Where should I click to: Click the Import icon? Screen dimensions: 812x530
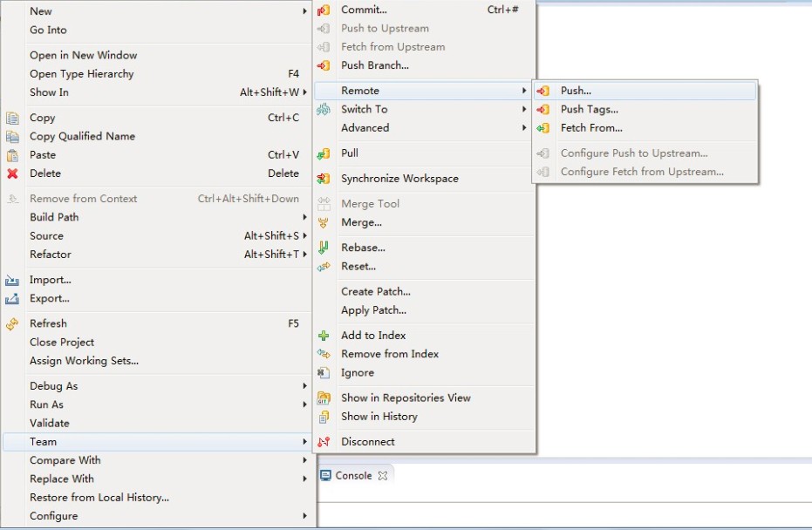coord(12,281)
